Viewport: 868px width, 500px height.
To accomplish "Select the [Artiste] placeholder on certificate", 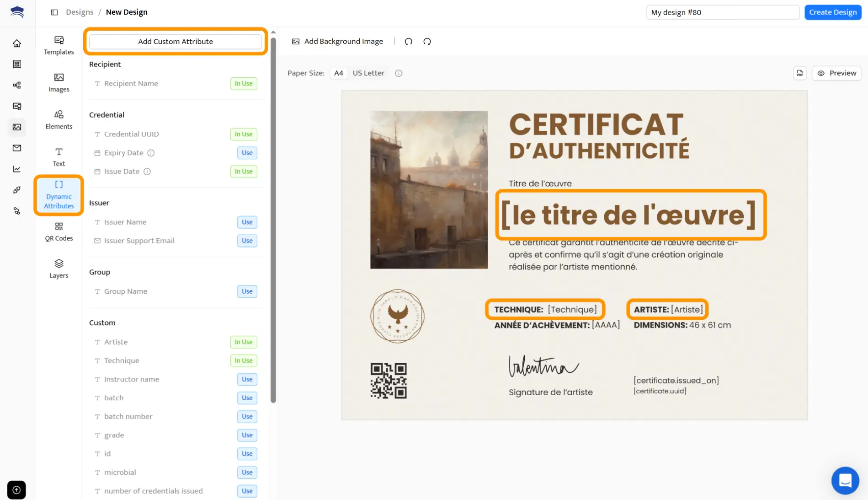I will [687, 310].
